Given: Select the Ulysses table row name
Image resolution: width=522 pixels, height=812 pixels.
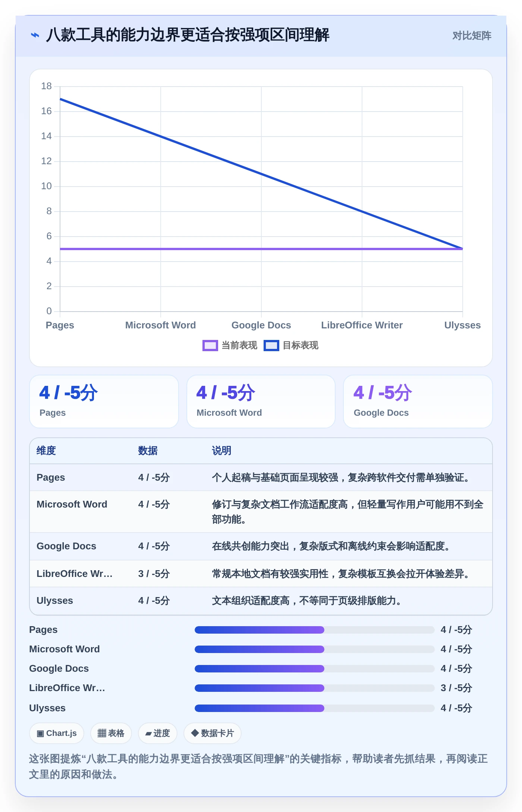Looking at the screenshot, I should (x=55, y=601).
